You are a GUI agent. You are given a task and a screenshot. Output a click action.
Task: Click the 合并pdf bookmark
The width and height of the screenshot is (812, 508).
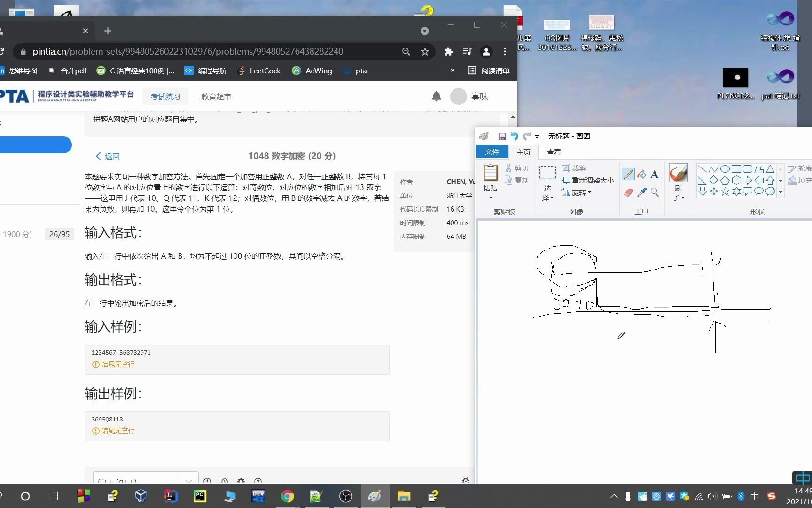[x=68, y=71]
